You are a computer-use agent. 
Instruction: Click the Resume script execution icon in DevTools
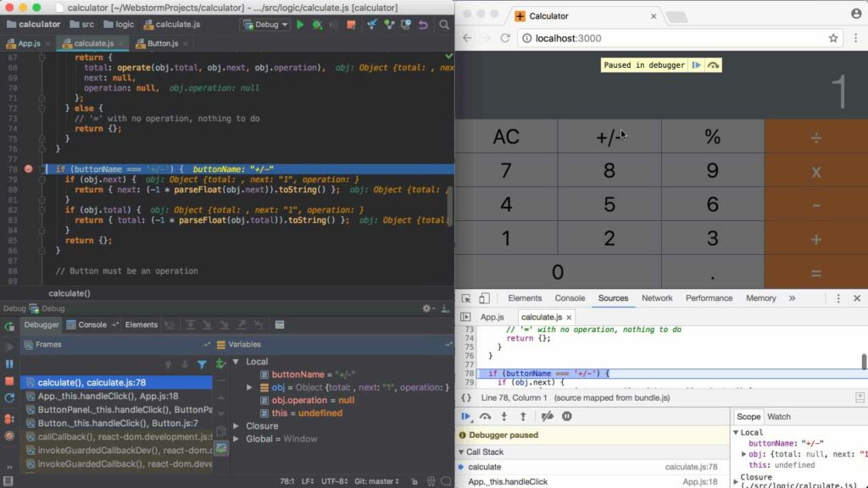point(467,415)
